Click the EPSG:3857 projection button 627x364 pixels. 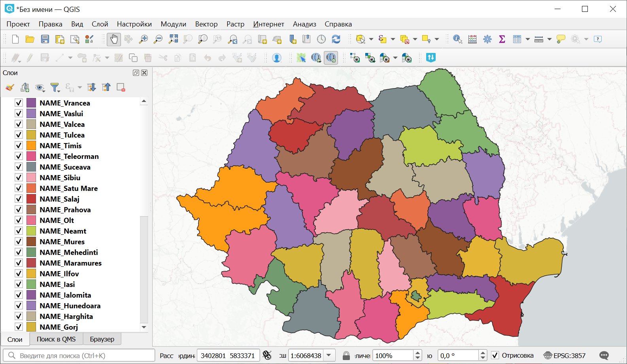coord(565,355)
